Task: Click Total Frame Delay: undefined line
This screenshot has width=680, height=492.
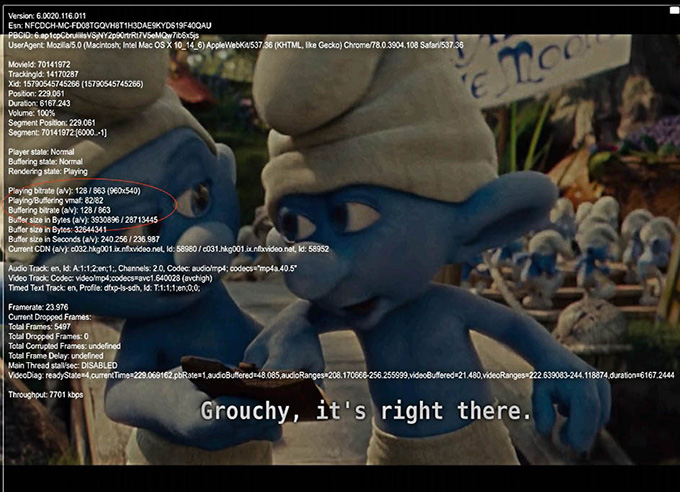Action: [x=56, y=356]
